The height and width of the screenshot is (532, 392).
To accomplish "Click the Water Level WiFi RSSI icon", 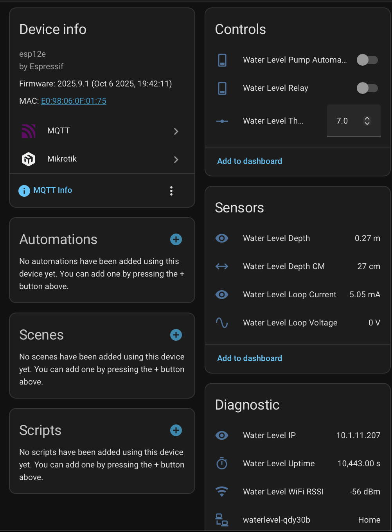I will coord(222,492).
